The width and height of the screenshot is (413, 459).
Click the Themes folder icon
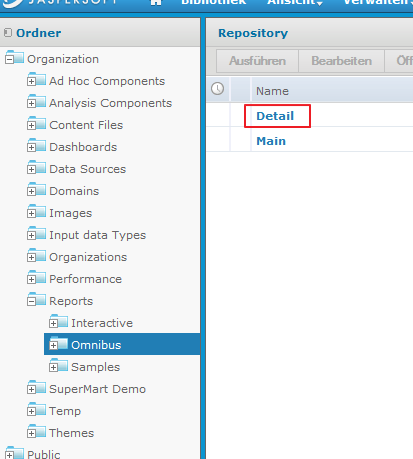click(x=37, y=431)
